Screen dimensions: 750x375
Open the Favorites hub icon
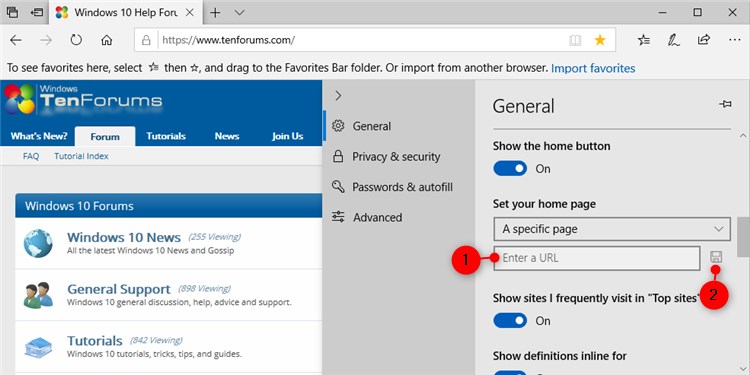pyautogui.click(x=644, y=40)
